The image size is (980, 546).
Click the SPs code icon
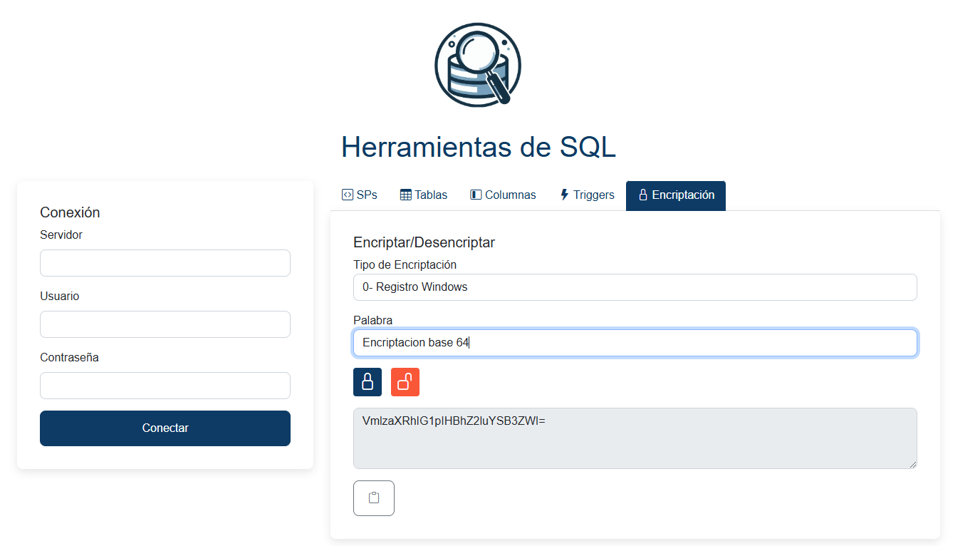[347, 194]
